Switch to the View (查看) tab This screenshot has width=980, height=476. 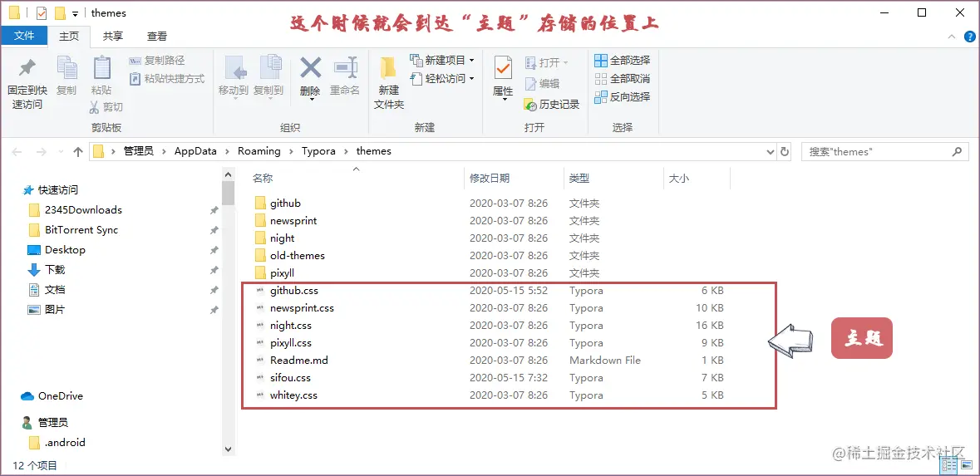[157, 36]
